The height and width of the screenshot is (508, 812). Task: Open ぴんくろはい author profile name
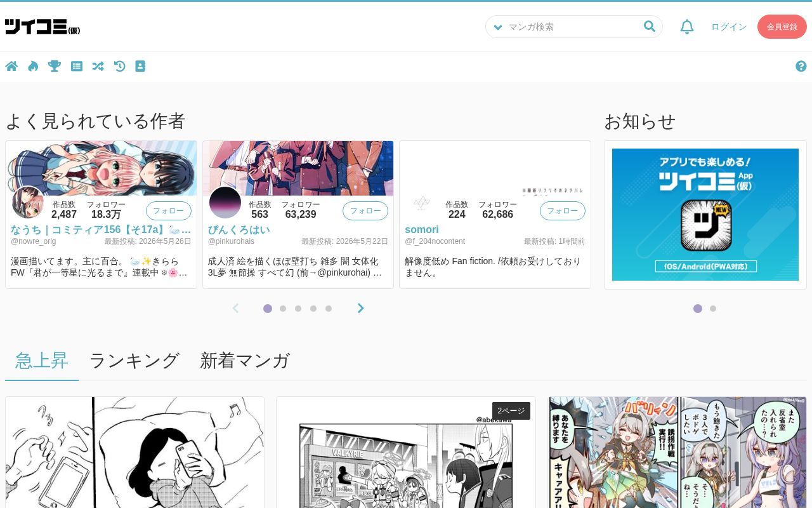pos(239,229)
